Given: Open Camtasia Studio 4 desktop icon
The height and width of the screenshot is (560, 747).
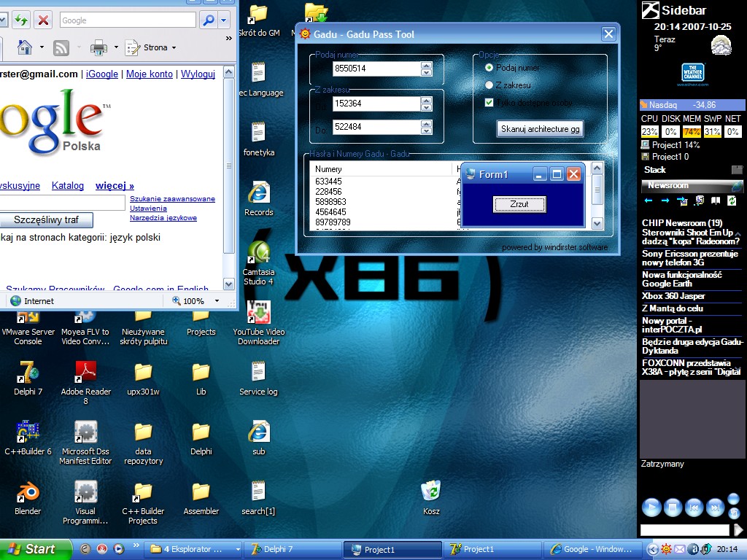Looking at the screenshot, I should tap(258, 252).
